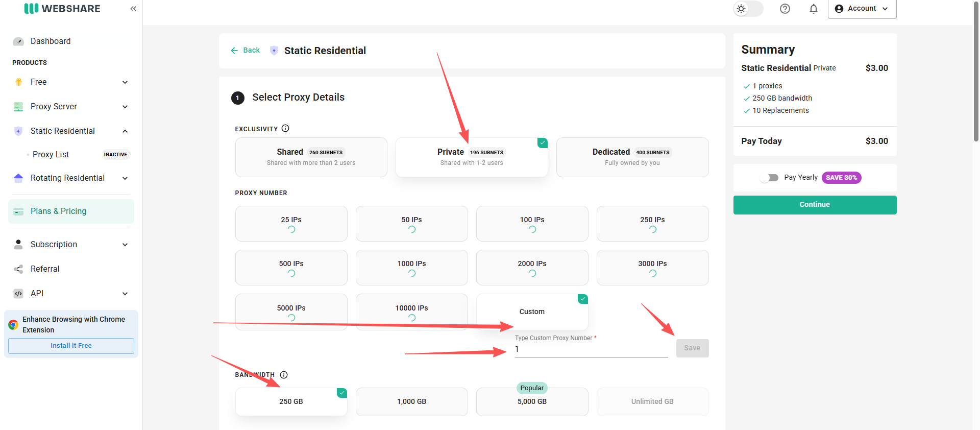Screen dimensions: 980x430
Task: Choose the 10000 IPs option
Action: click(412, 312)
